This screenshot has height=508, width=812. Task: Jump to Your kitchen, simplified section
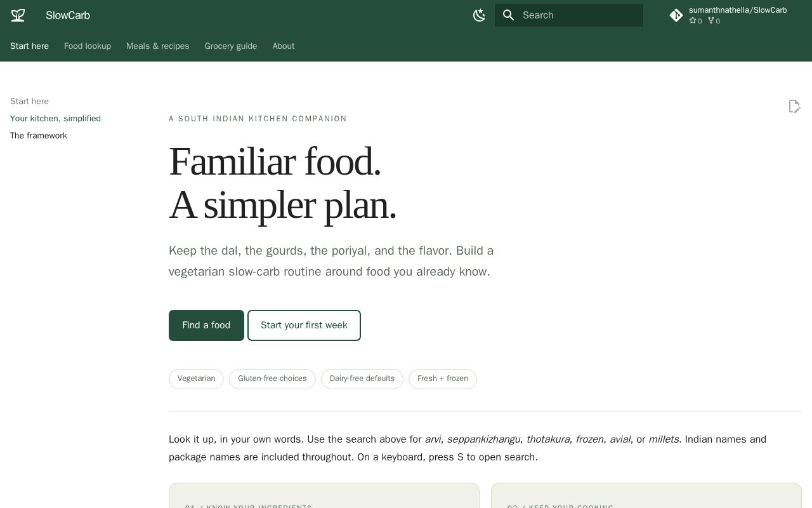[x=55, y=119]
